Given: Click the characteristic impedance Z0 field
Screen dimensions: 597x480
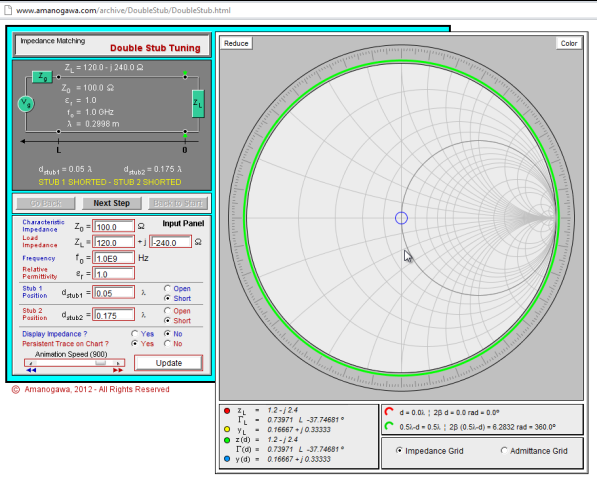Looking at the screenshot, I should 113,226.
